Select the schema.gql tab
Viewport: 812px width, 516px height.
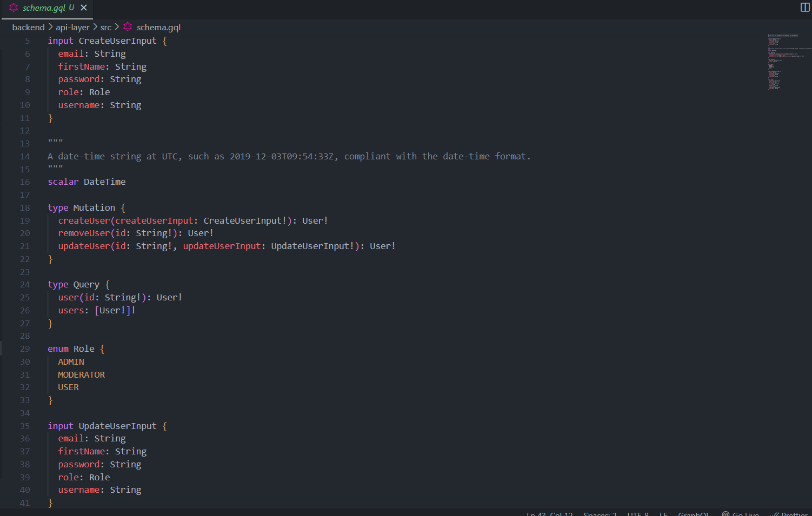[47, 8]
